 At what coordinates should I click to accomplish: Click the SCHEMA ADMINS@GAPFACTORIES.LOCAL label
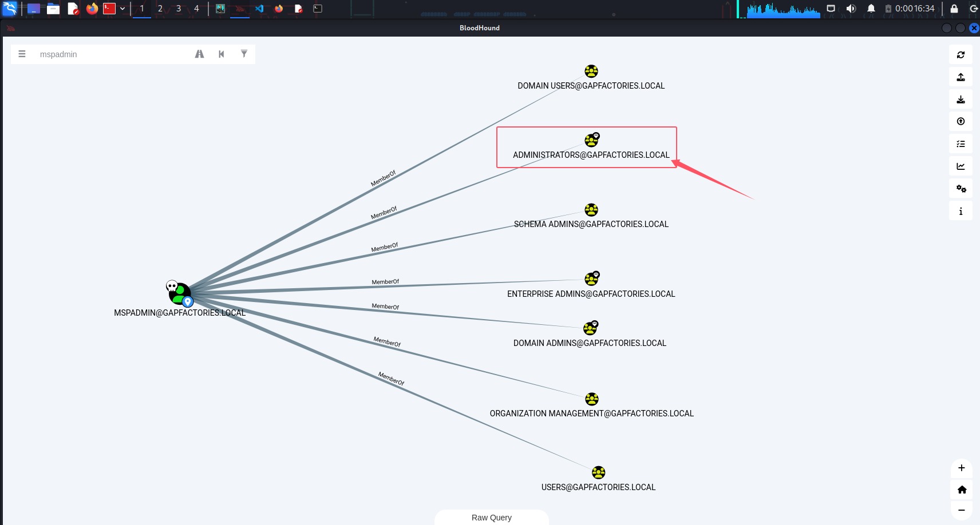point(591,224)
